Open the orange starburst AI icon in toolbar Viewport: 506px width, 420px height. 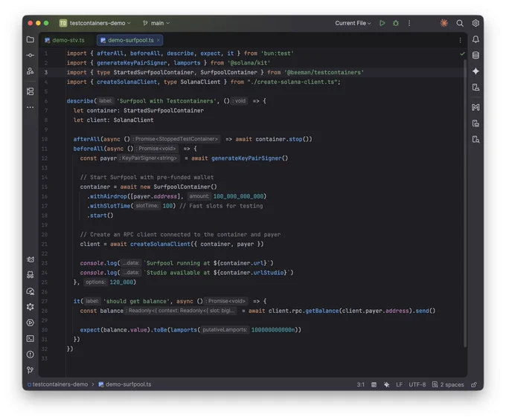[444, 23]
